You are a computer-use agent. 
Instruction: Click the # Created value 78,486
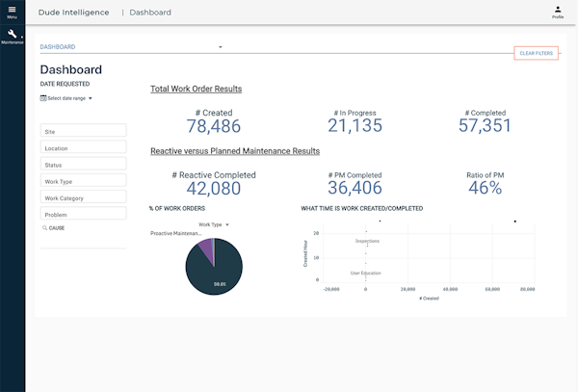[x=213, y=126]
